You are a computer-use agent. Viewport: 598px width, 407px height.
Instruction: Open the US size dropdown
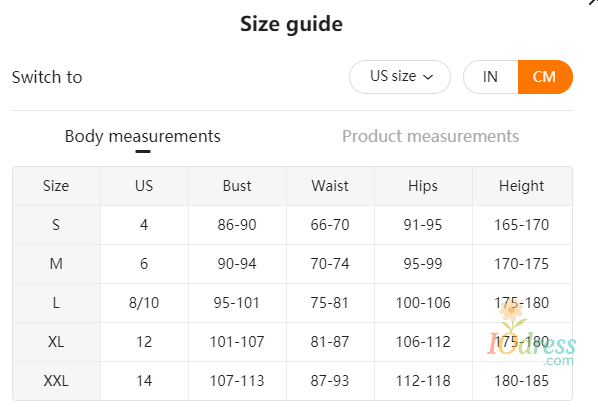coord(400,77)
